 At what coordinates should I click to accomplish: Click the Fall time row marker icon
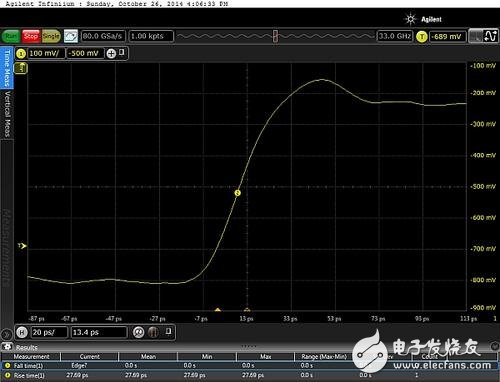click(x=7, y=366)
